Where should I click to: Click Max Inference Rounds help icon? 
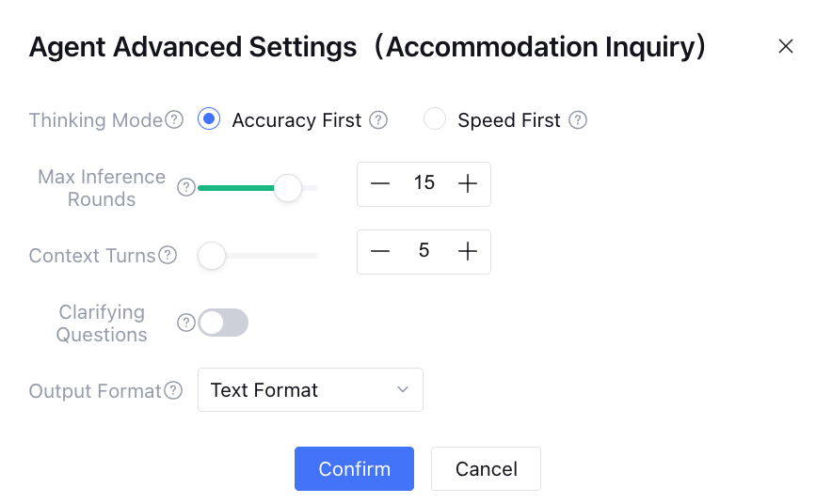point(186,187)
